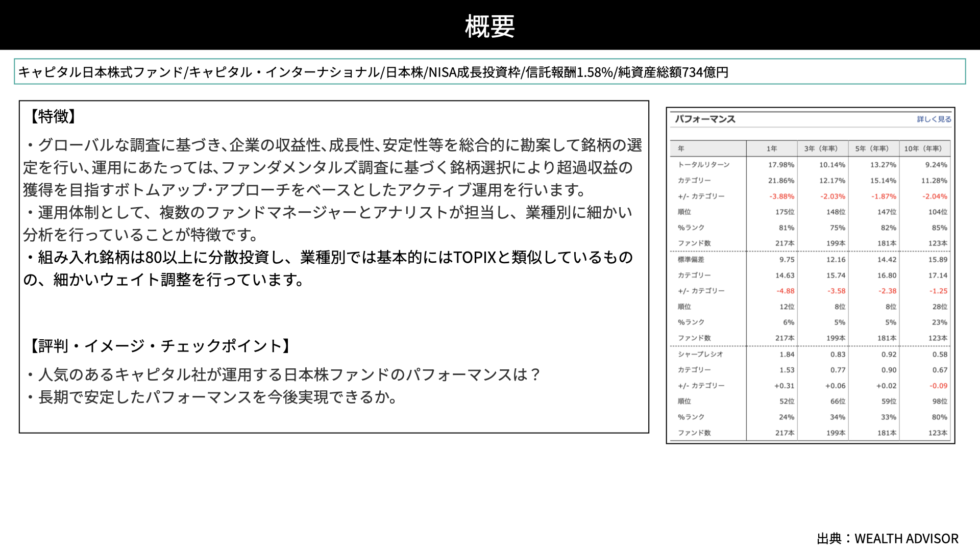Click the 0.58 Sharpe ratio value

click(x=940, y=354)
